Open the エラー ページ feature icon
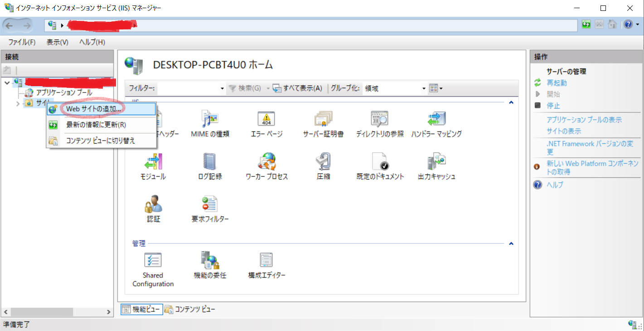Screen dimensions: 644x331 click(266, 123)
